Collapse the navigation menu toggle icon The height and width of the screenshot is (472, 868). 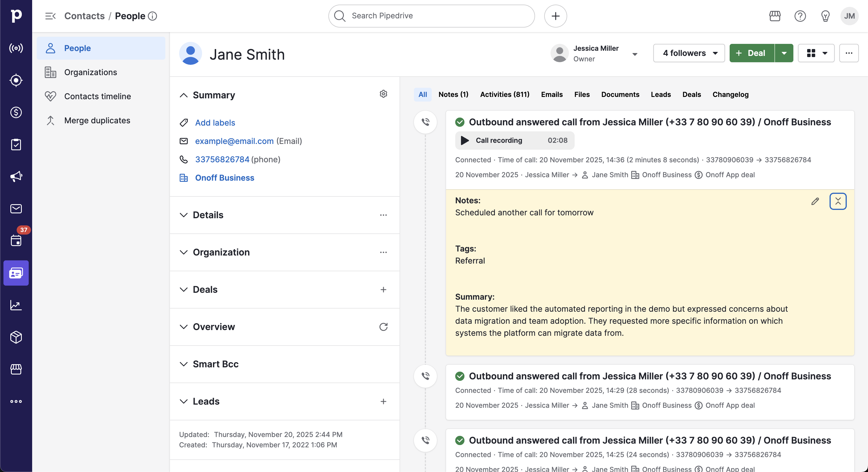(50, 16)
